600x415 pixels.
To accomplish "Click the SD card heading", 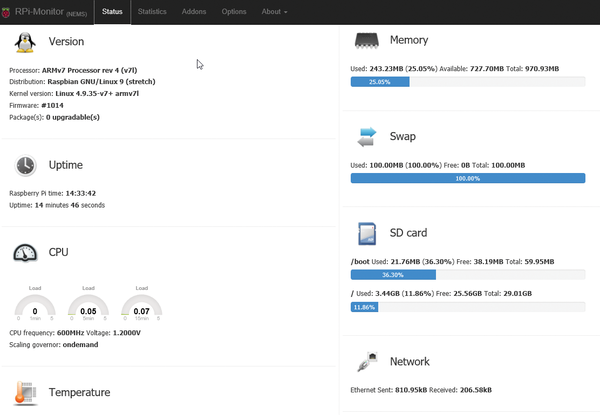I will pos(408,233).
